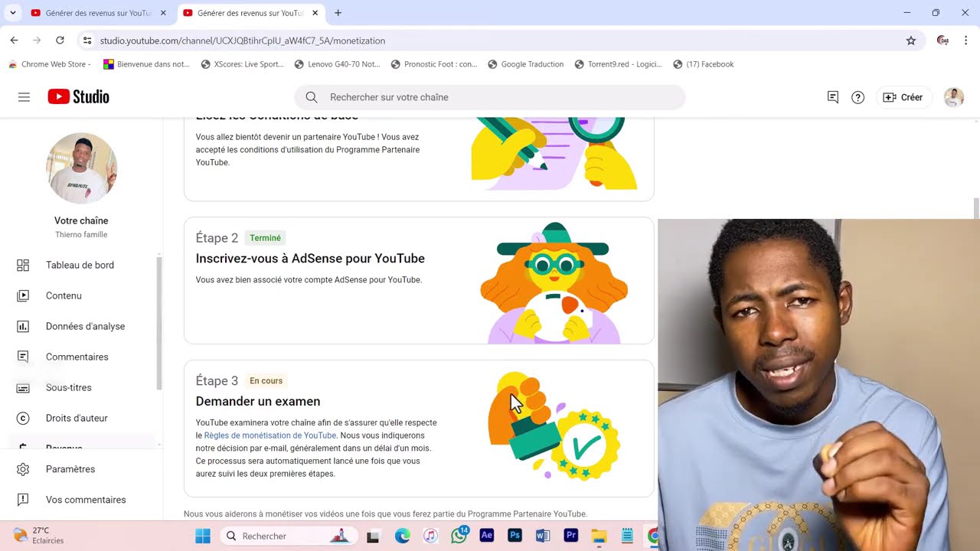Image resolution: width=980 pixels, height=551 pixels.
Task: Open the Windows Start menu
Action: [x=203, y=536]
